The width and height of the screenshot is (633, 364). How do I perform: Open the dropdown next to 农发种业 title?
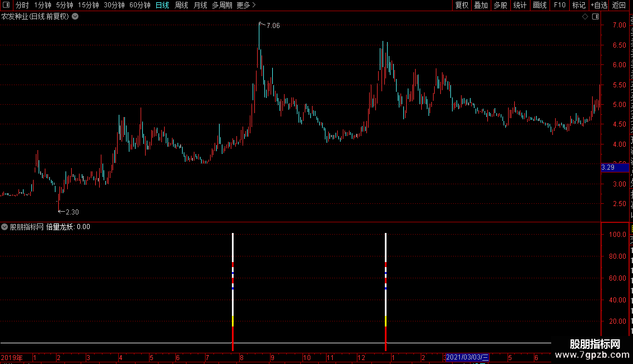coord(75,17)
